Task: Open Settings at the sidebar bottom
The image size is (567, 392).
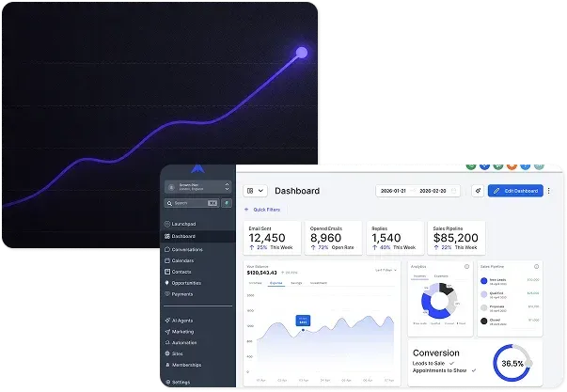Action: tap(177, 382)
